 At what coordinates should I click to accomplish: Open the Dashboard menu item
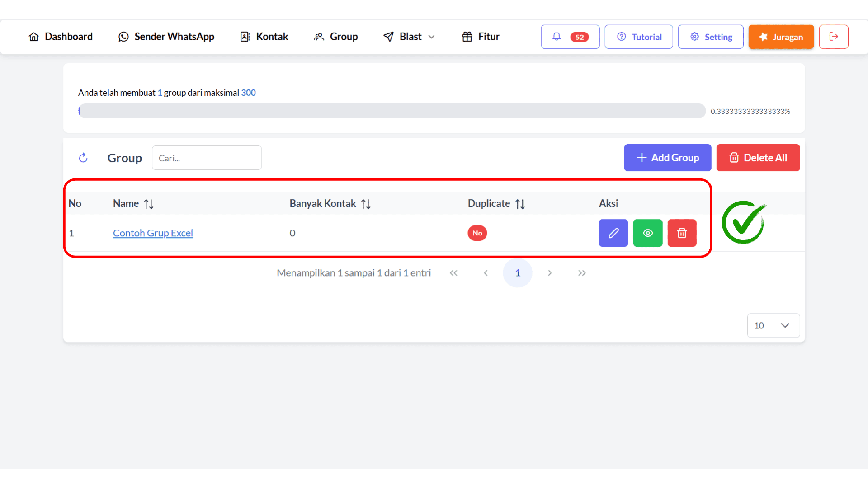[61, 37]
